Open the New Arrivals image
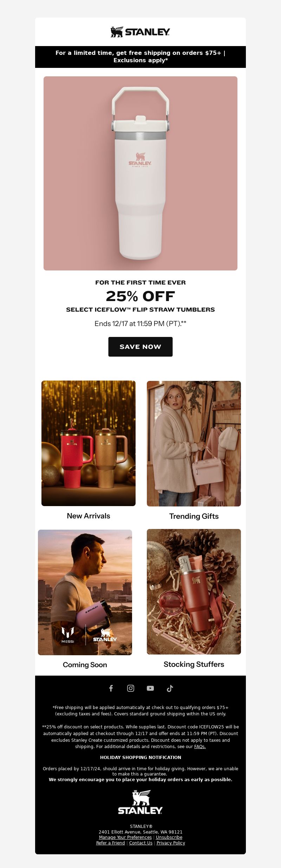The image size is (281, 868). coord(89,443)
